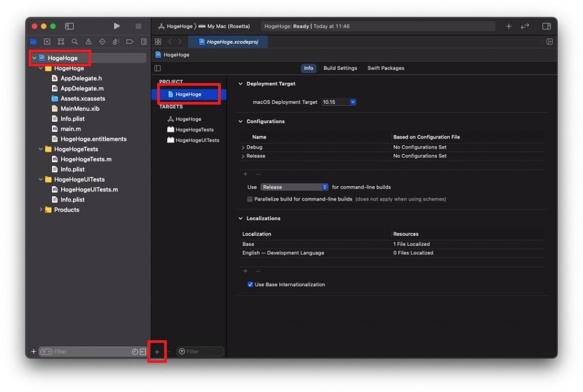Switch to the Build Settings tab
Screen dimensions: 583x392
click(340, 68)
